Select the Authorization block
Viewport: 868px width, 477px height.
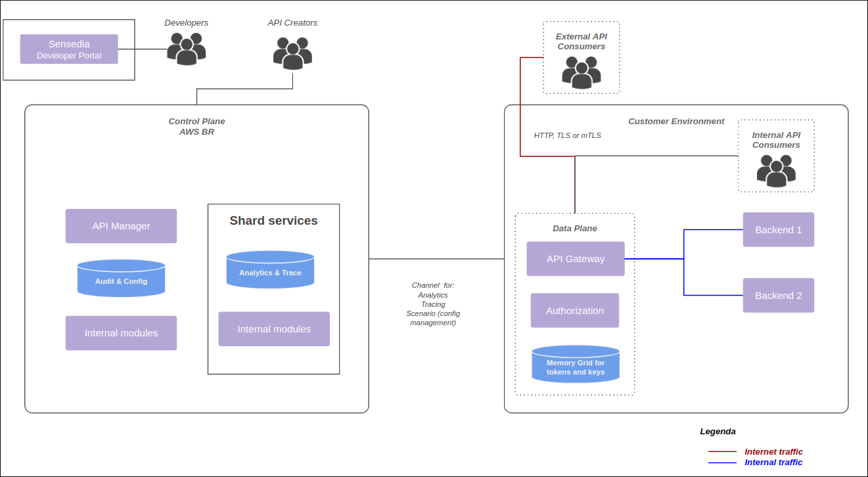(575, 311)
